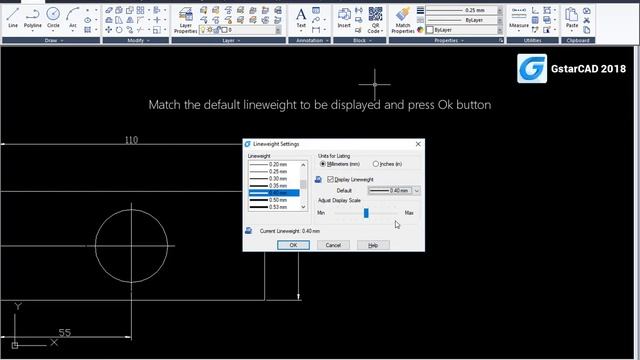Open the layer selector dropdown showing 0
The image size is (640, 360).
[x=278, y=30]
